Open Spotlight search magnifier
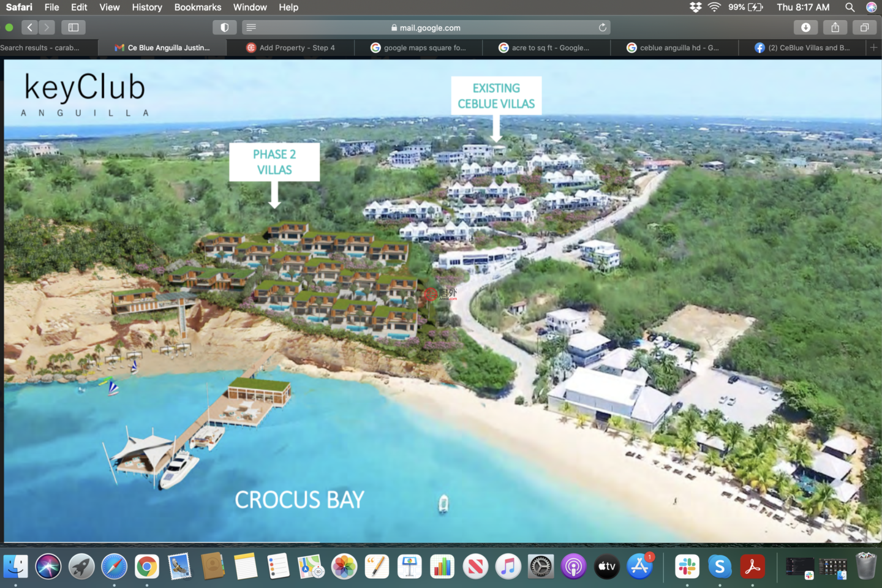 coord(850,7)
